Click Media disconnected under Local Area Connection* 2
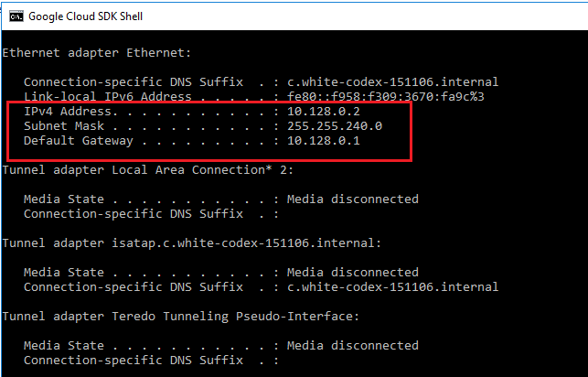 tap(353, 199)
